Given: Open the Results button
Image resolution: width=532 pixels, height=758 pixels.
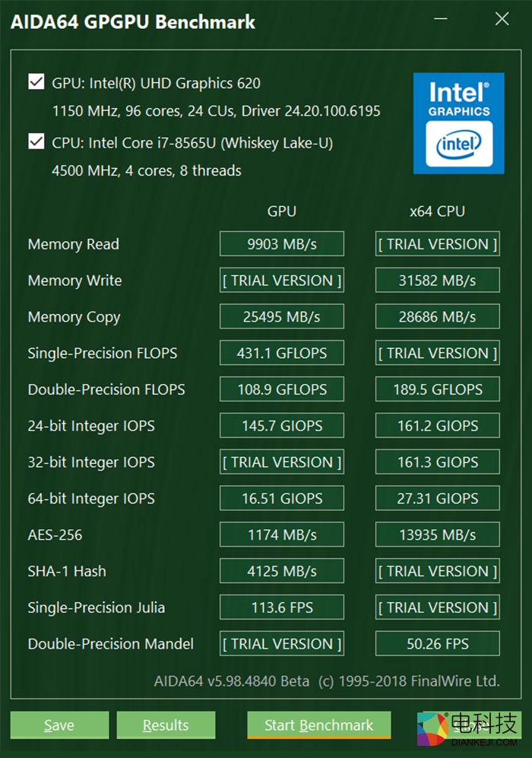Looking at the screenshot, I should [166, 725].
